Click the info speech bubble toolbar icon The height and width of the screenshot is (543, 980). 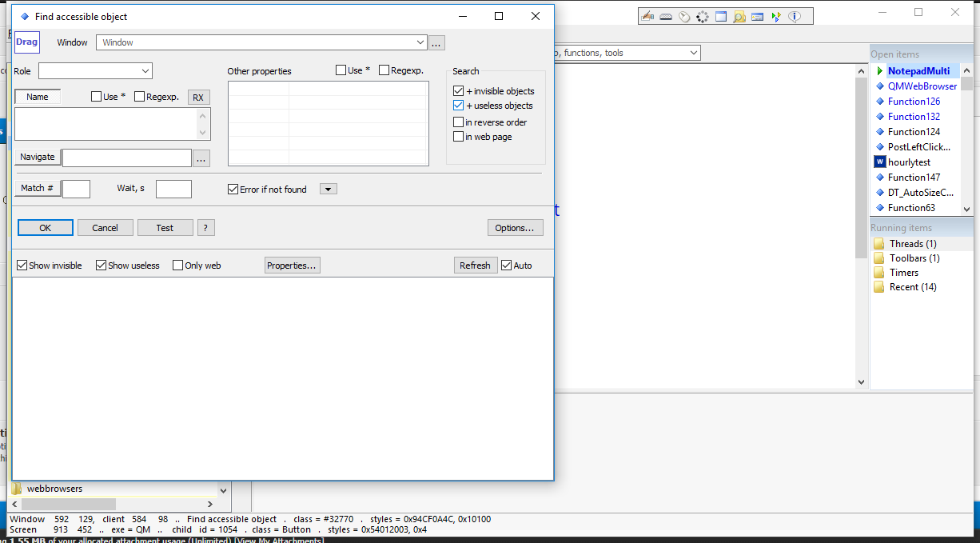click(x=795, y=17)
